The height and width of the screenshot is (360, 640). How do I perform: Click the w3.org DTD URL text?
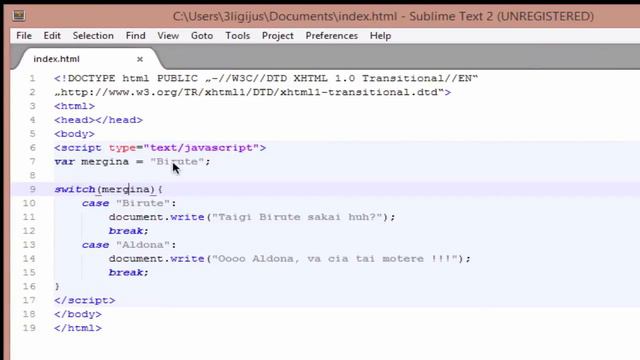tap(253, 92)
